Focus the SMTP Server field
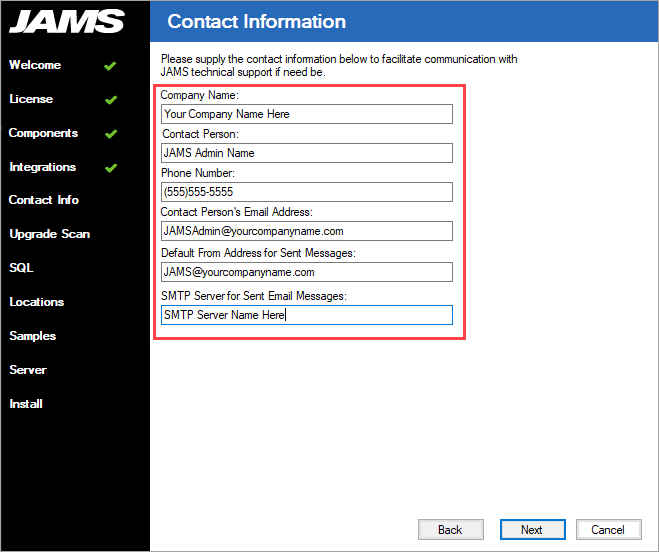Screen dimensions: 659x552 (307, 315)
